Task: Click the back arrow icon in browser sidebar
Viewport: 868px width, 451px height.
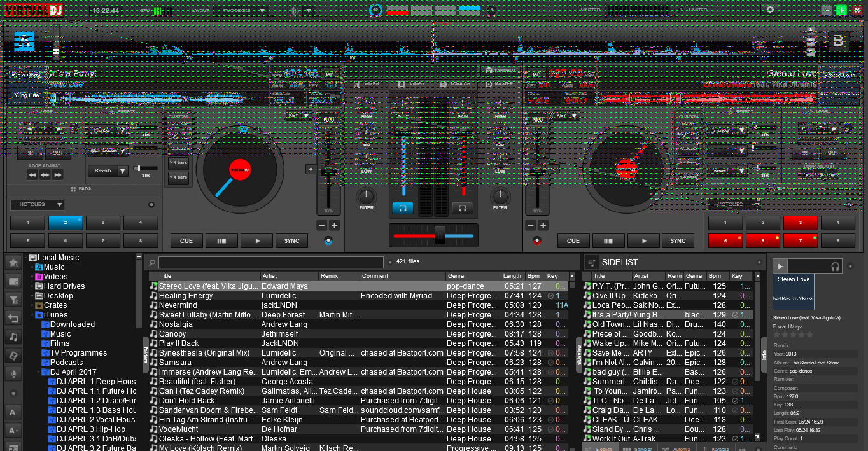Action: (13, 318)
